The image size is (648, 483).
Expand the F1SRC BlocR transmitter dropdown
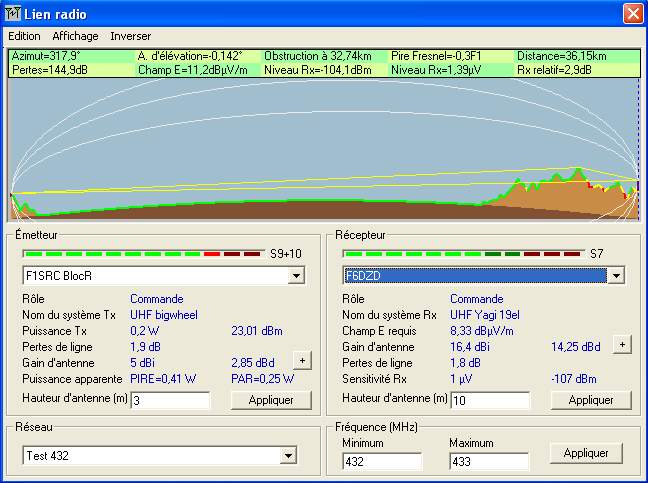pos(296,276)
